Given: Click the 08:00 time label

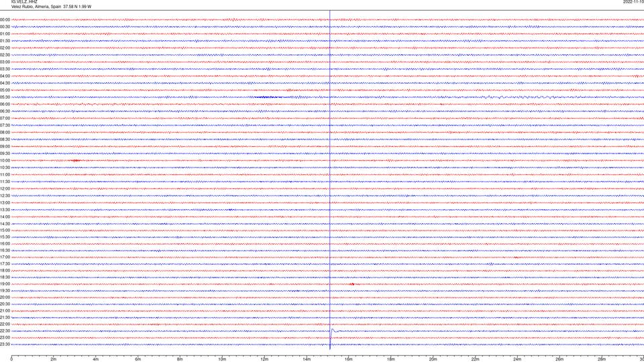Looking at the screenshot, I should [5, 133].
